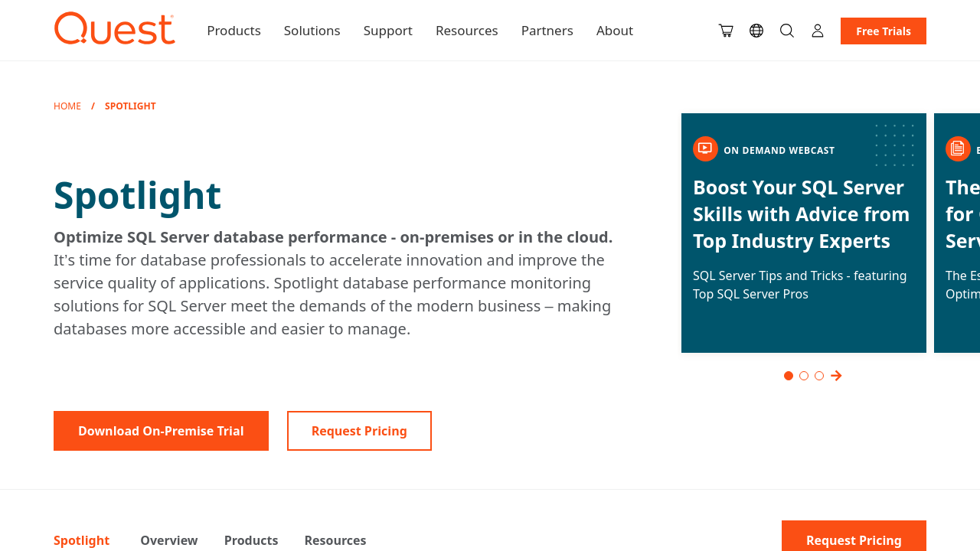Open the Solutions menu
The image size is (980, 551).
(x=312, y=31)
